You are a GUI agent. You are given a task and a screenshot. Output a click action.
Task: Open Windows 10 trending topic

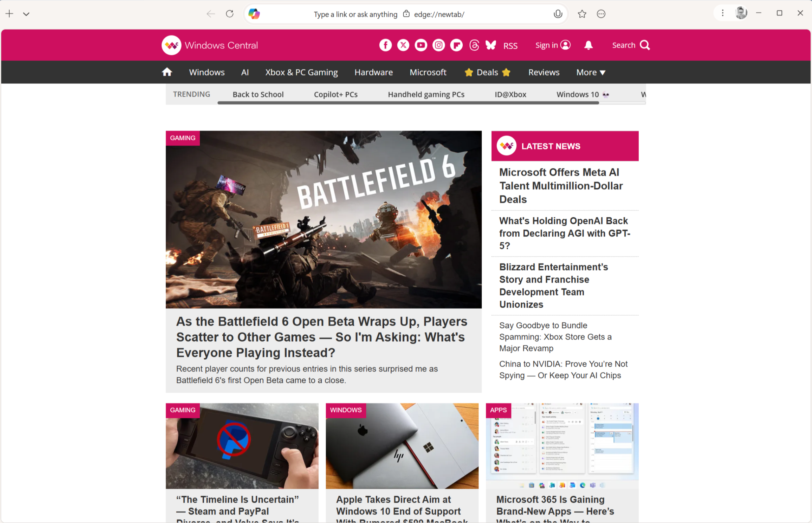coord(582,95)
